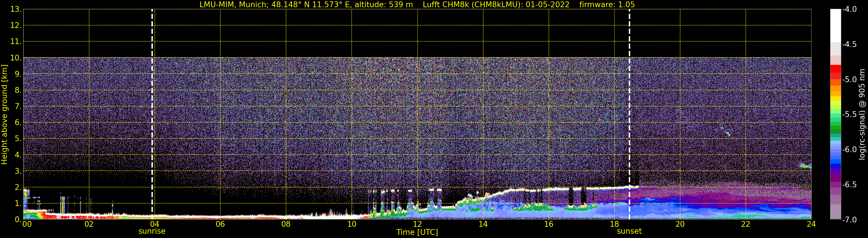Click the 'Height above ground [km]' axis label
This screenshot has height=238, width=868.
pos(4,115)
